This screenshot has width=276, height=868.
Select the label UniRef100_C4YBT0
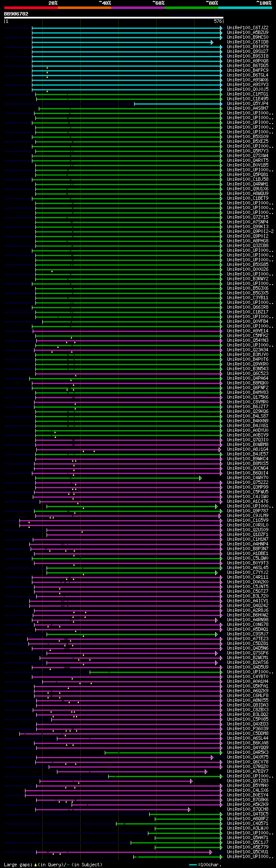(248, 677)
